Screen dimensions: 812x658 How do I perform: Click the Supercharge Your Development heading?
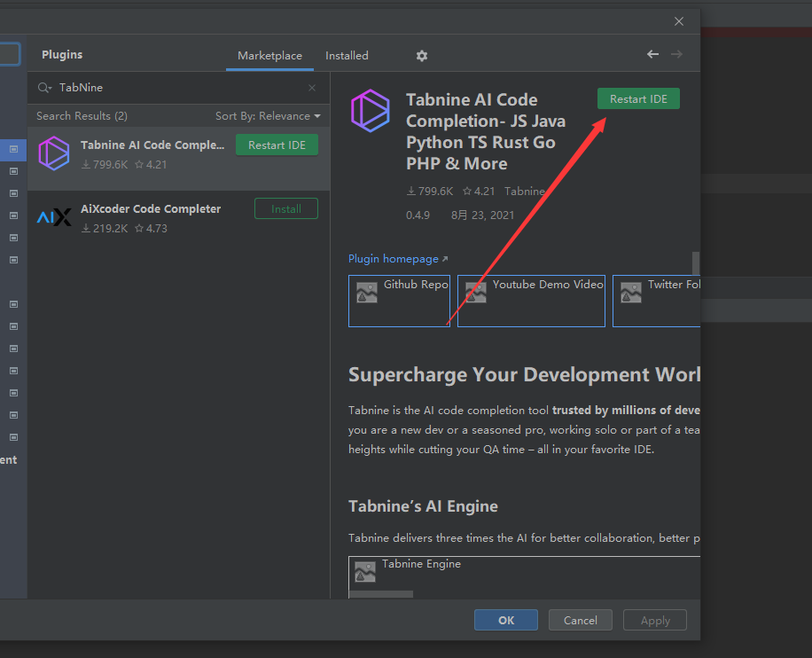[524, 374]
